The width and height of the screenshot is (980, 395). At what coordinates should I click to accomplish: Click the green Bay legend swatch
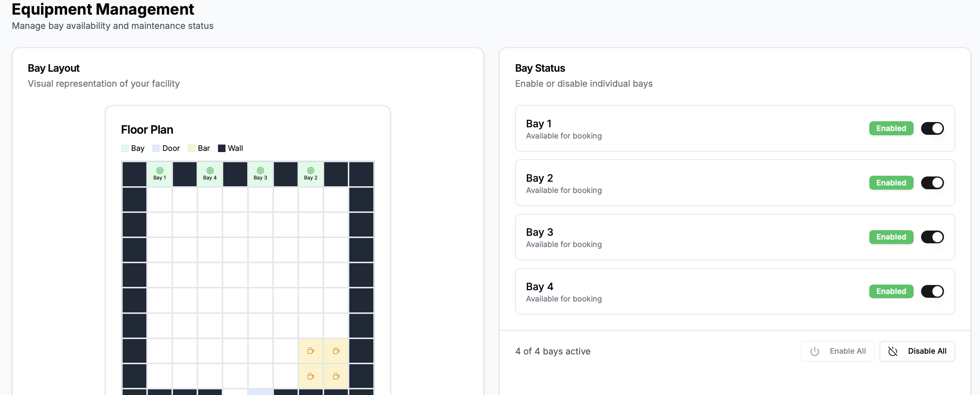[125, 148]
